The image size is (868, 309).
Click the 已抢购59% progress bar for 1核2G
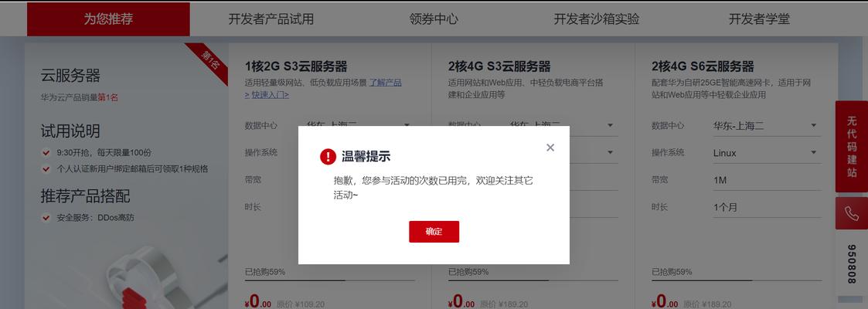(x=330, y=280)
